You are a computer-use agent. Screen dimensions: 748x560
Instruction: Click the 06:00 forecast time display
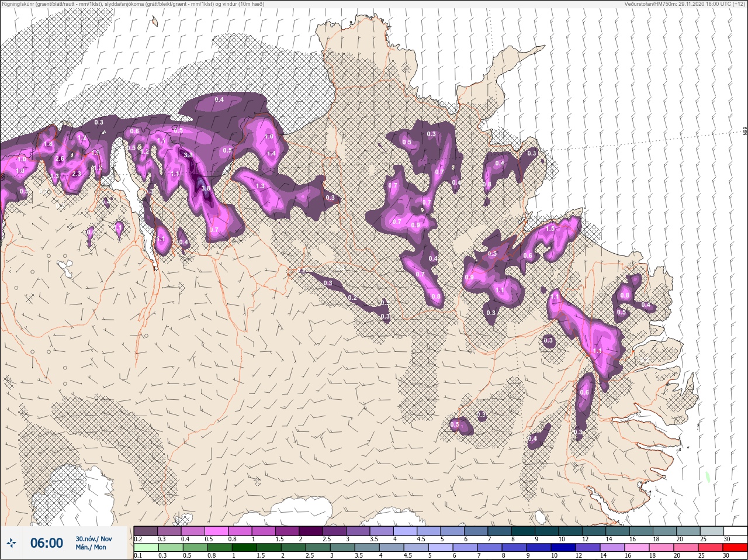click(47, 543)
